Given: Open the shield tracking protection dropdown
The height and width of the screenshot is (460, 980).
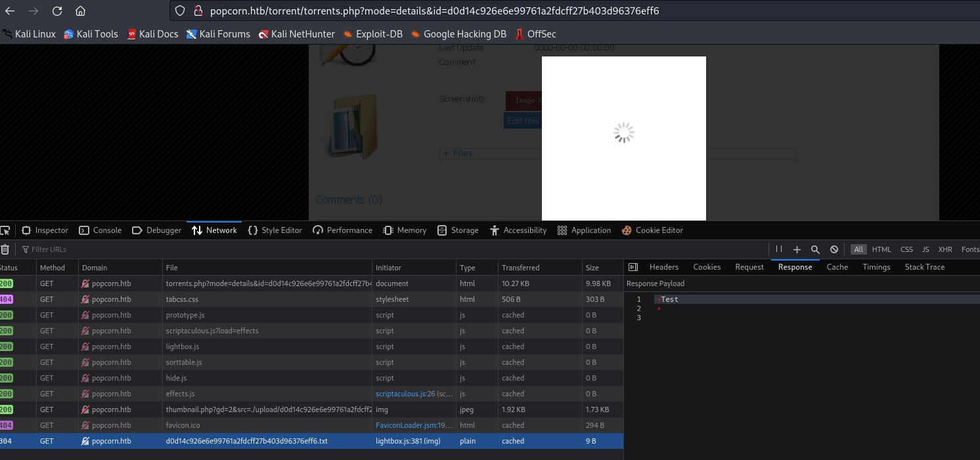Looking at the screenshot, I should [x=179, y=10].
